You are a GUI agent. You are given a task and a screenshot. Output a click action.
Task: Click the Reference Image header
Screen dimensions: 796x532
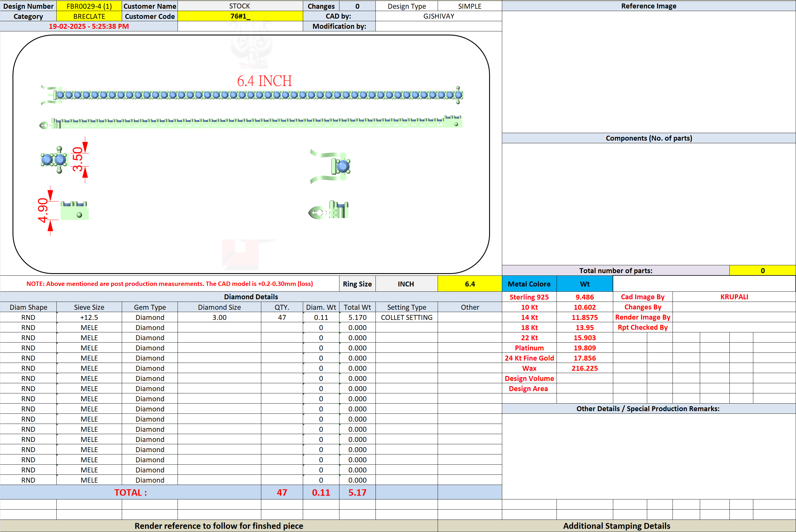coord(649,6)
